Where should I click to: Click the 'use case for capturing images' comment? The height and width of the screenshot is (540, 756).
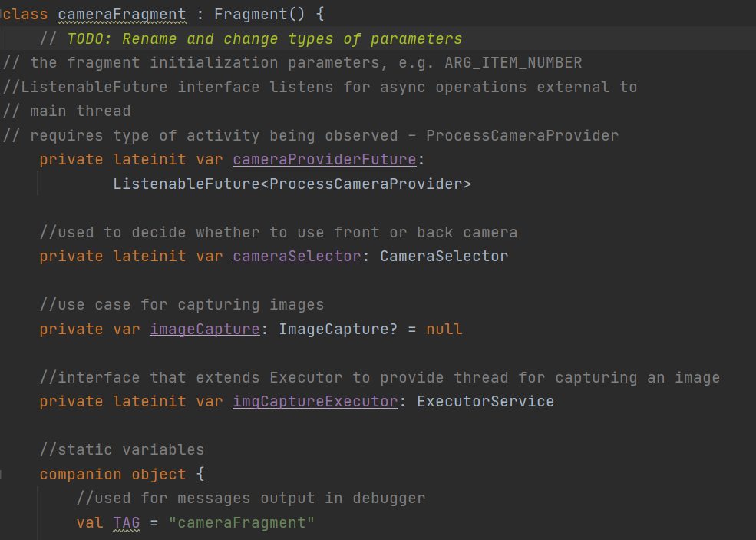tap(182, 304)
